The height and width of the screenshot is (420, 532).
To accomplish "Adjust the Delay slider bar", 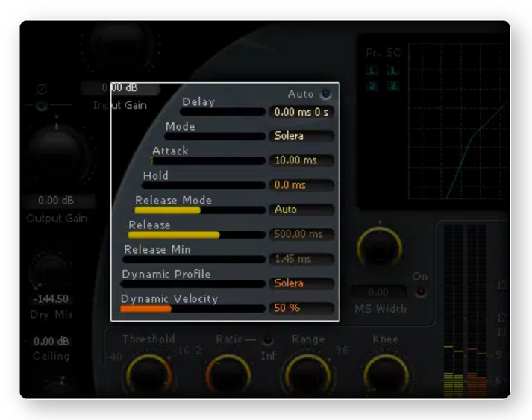I will click(223, 112).
